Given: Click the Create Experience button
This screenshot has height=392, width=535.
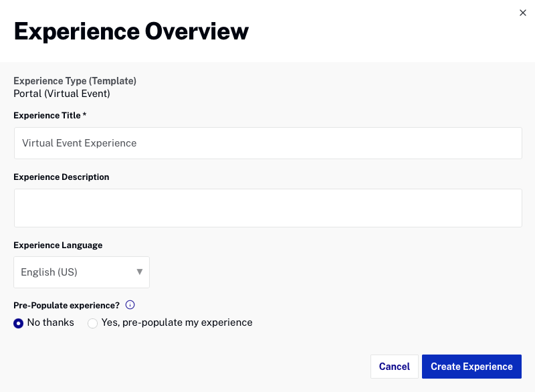Looking at the screenshot, I should tap(471, 367).
